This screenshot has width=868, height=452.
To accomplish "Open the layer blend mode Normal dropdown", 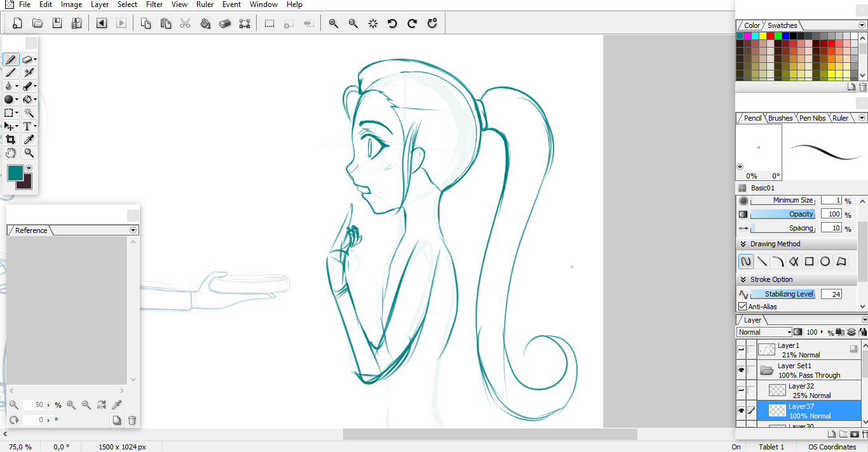I will [x=764, y=332].
